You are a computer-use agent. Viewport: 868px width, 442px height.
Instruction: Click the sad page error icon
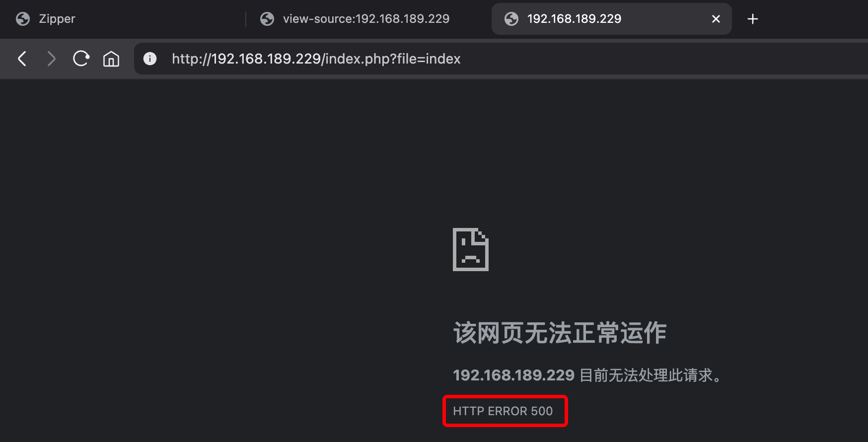(471, 249)
